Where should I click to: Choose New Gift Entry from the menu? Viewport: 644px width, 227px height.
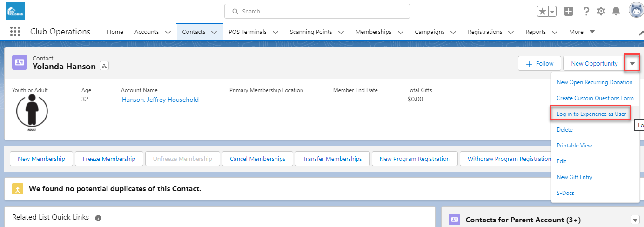click(574, 177)
